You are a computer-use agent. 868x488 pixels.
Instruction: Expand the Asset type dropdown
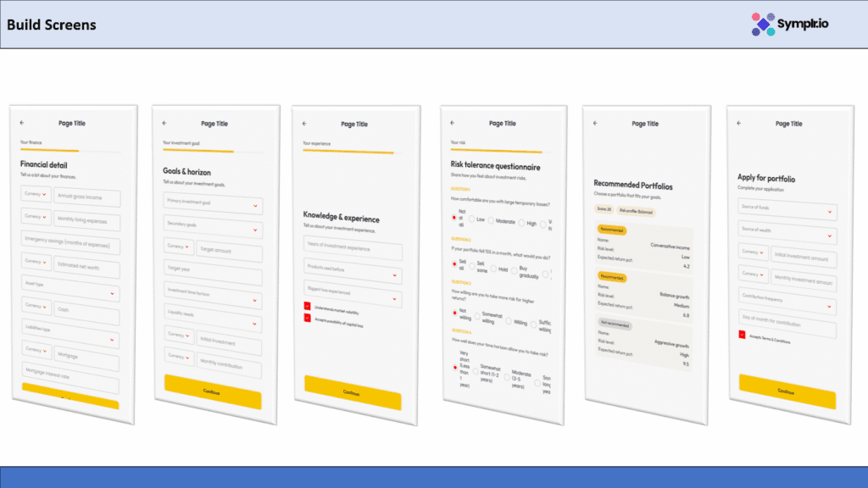click(70, 290)
